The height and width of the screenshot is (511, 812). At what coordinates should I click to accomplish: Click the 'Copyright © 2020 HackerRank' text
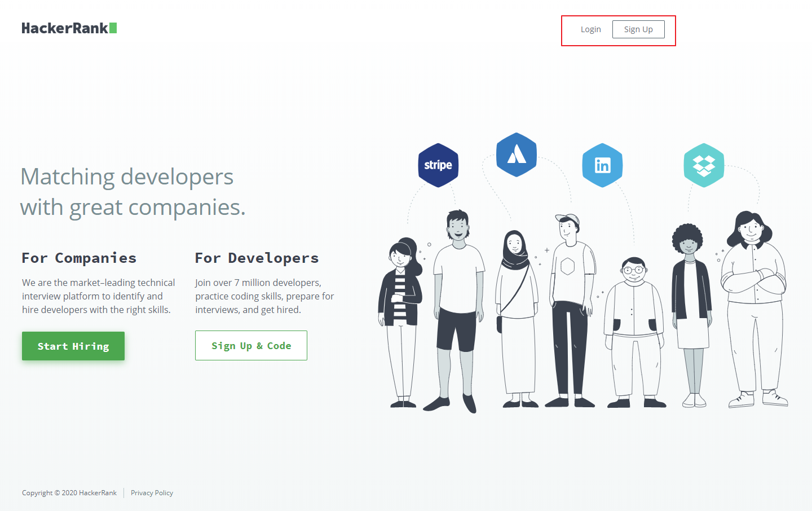(x=69, y=493)
